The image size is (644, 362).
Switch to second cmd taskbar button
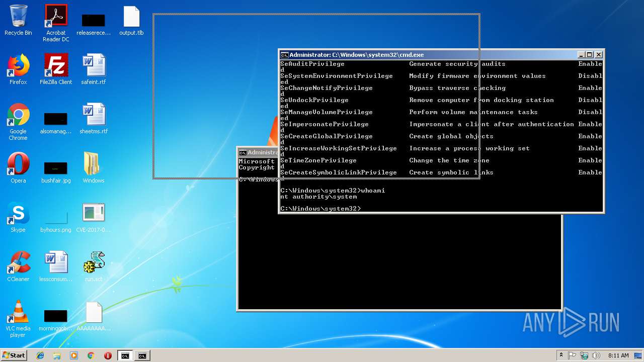(142, 355)
